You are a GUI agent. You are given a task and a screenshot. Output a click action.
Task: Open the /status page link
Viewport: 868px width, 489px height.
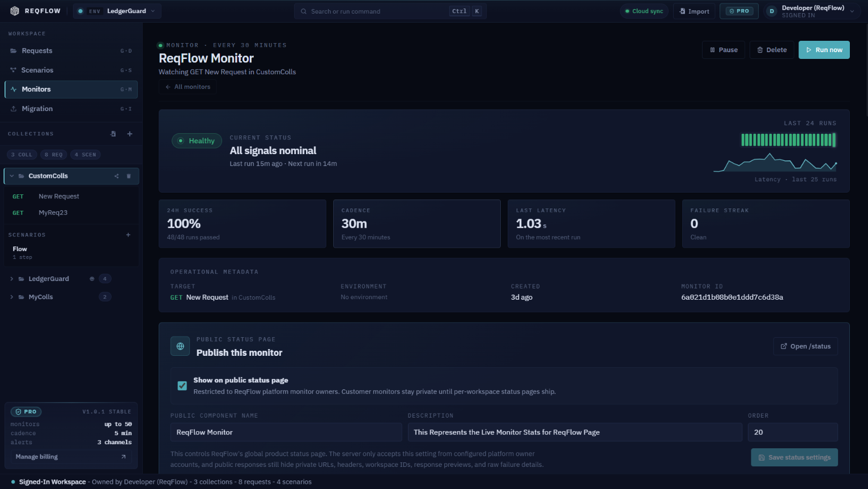click(x=806, y=346)
